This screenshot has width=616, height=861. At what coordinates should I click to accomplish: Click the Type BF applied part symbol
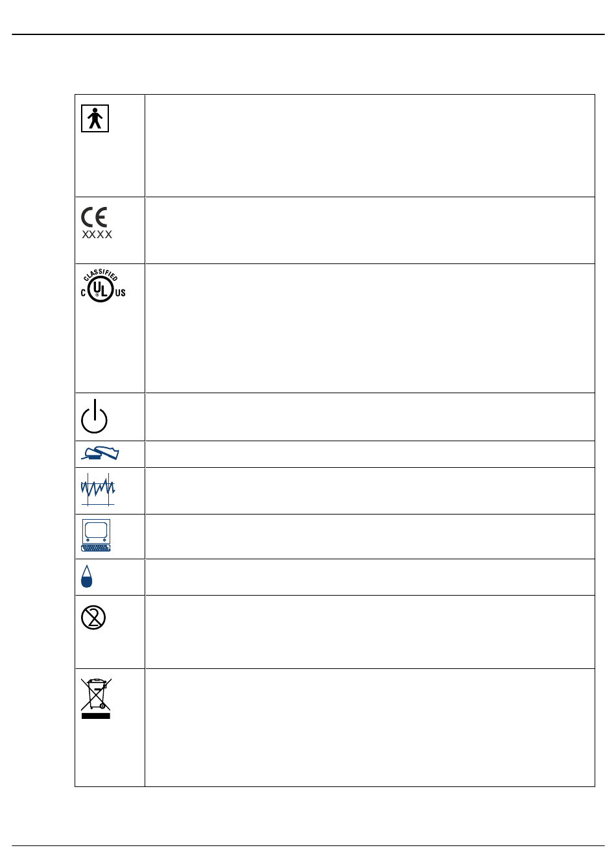(x=95, y=119)
